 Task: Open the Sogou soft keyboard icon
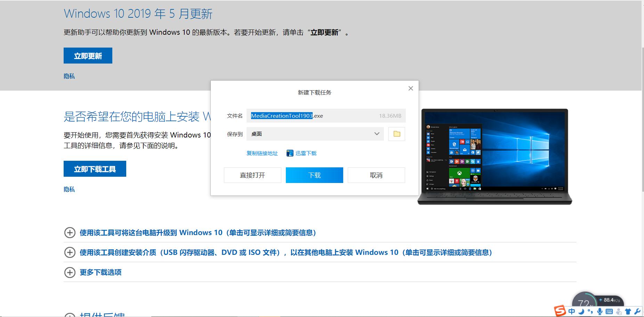610,311
